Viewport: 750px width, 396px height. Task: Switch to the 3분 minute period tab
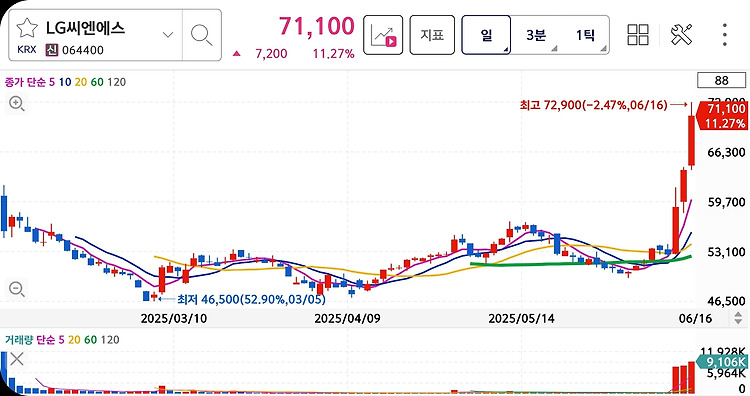(x=536, y=35)
